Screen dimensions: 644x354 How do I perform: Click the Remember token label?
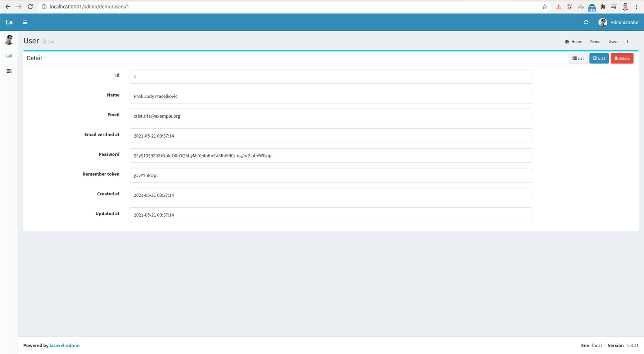101,174
